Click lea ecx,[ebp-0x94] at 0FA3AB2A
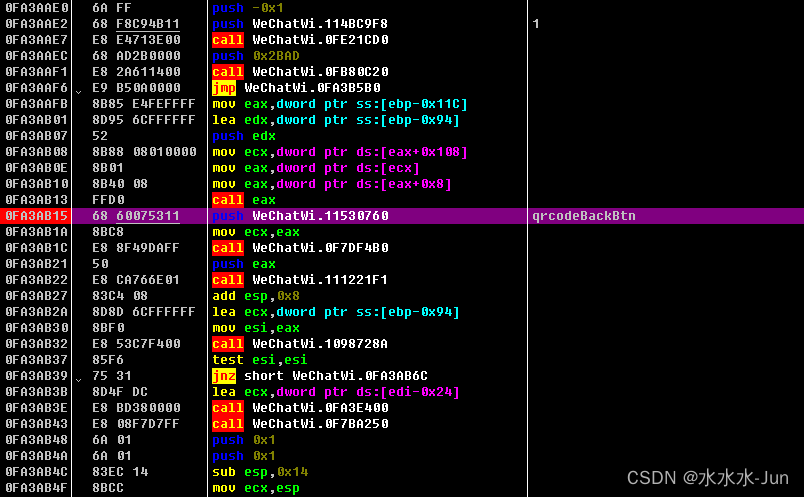This screenshot has width=804, height=497. coord(336,312)
